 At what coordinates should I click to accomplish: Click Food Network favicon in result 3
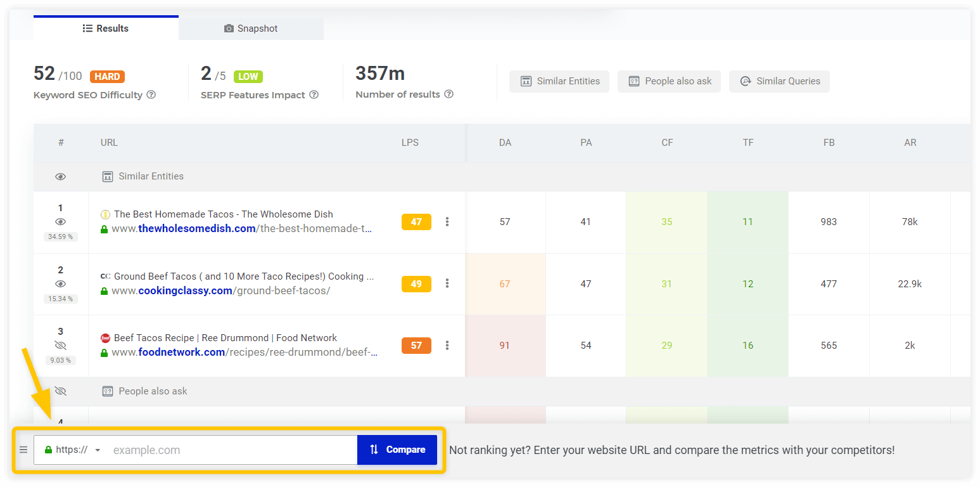[105, 338]
